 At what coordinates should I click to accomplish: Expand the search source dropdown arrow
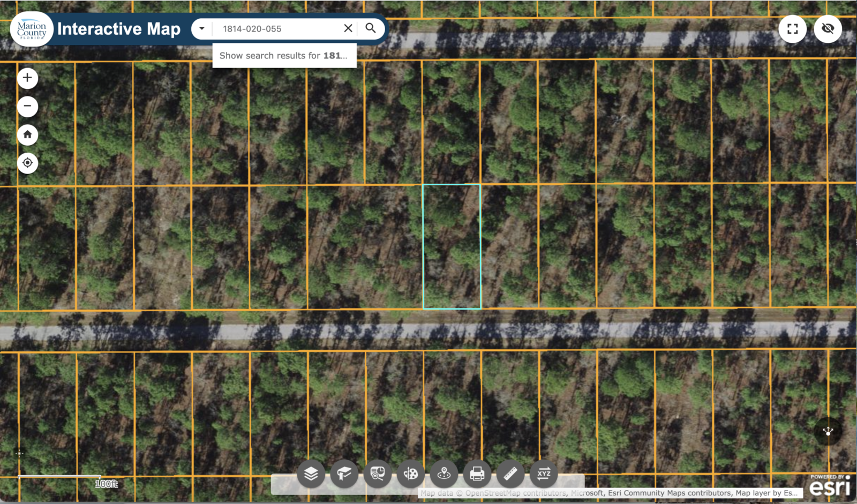[x=202, y=29]
